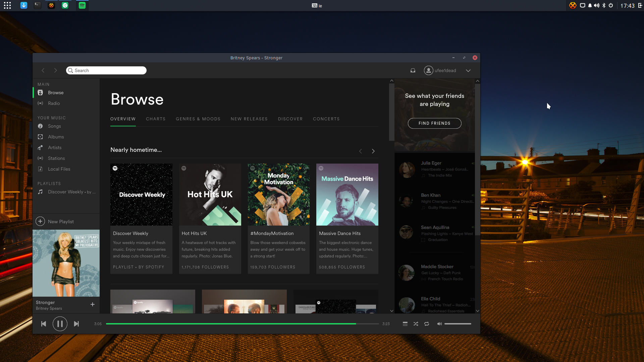Open the ufee1dead profile

point(440,70)
